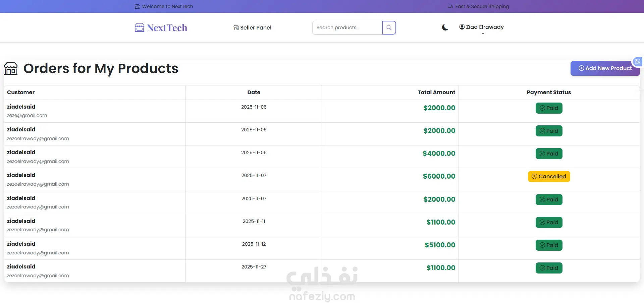644x303 pixels.
Task: Click the Total Amount column header
Action: pyautogui.click(x=436, y=93)
